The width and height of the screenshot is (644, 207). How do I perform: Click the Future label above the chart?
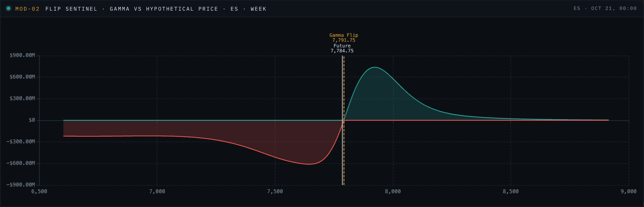(342, 46)
